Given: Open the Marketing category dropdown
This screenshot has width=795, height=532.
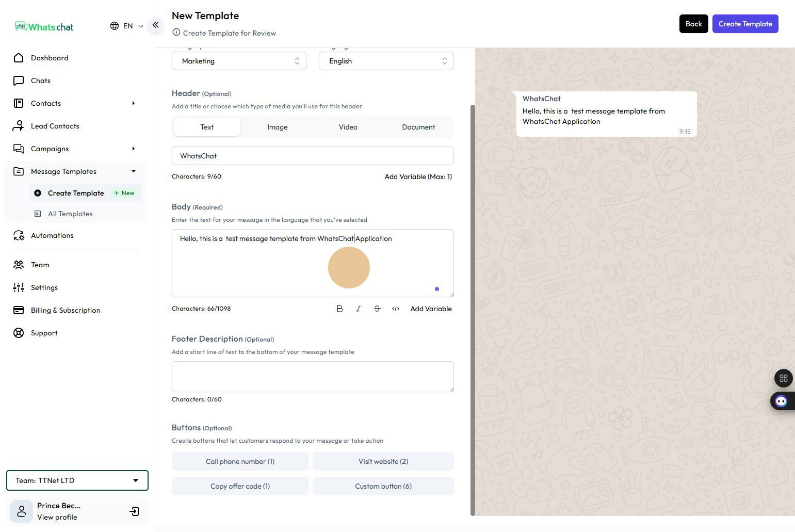Looking at the screenshot, I should pos(239,61).
